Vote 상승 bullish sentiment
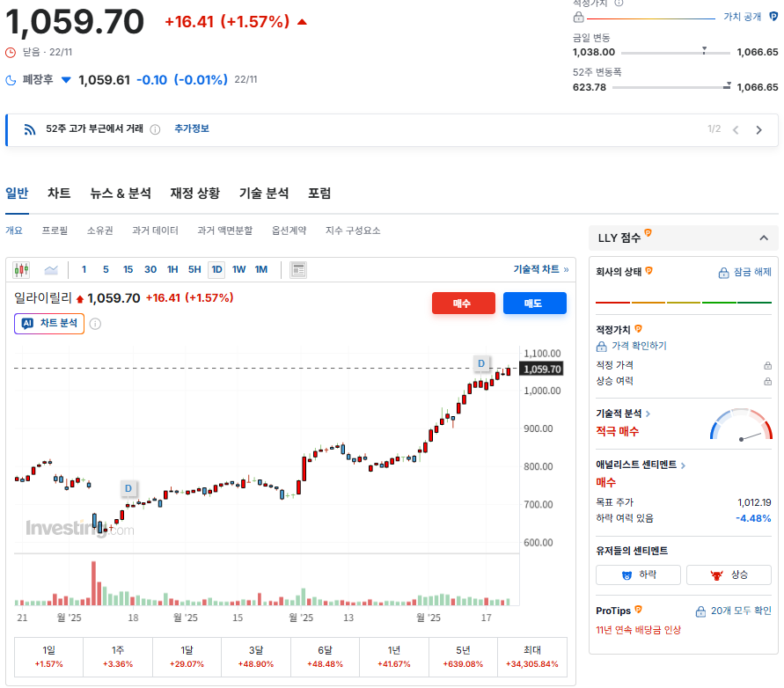This screenshot has width=784, height=688. (x=729, y=575)
